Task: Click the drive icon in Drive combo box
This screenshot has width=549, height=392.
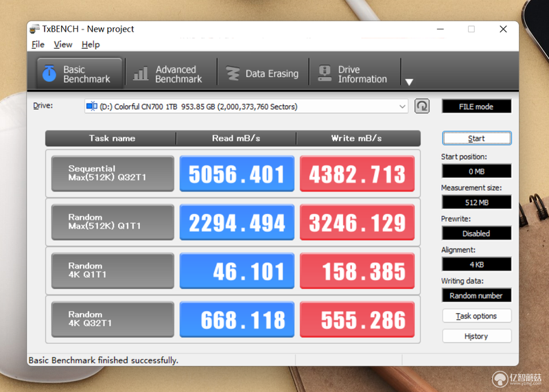Action: [x=92, y=106]
